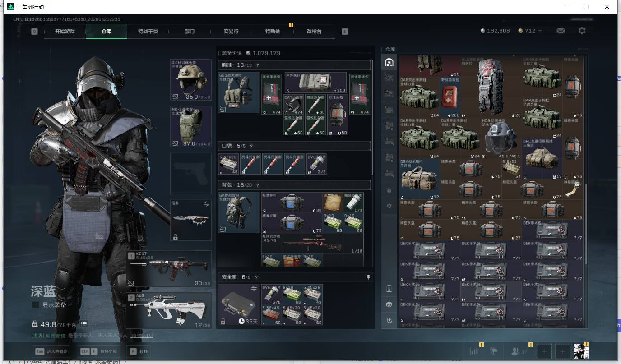Viewport: 621px width, 364px height.
Task: Show help for 背包 capacity
Action: coord(258,185)
